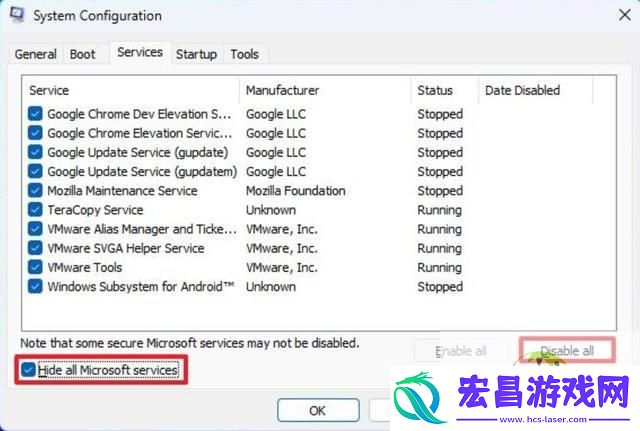This screenshot has width=640, height=431.
Task: Uncheck Google Update Service (gupdatem) checkbox
Action: (35, 171)
